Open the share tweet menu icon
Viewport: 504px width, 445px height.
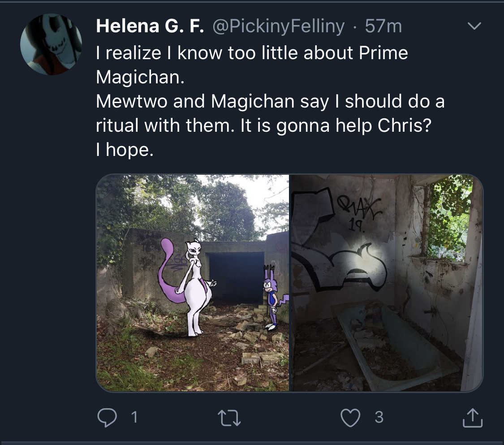pyautogui.click(x=473, y=418)
